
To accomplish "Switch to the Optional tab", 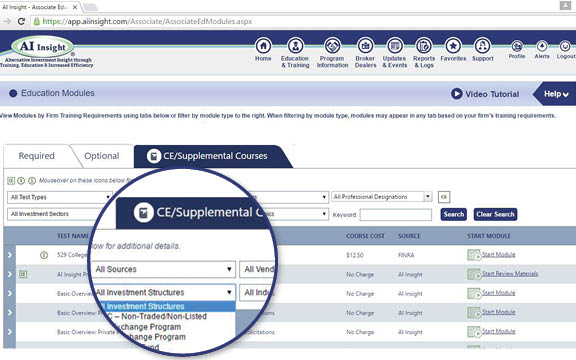I will coord(102,156).
